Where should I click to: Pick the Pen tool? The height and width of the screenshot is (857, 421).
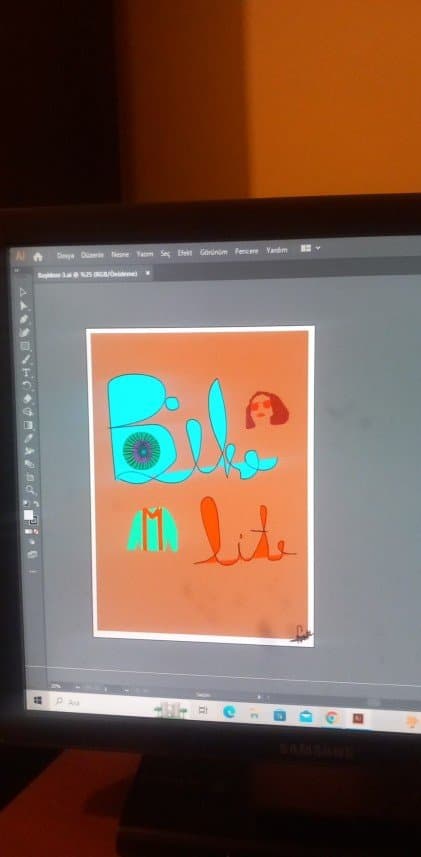tap(24, 320)
